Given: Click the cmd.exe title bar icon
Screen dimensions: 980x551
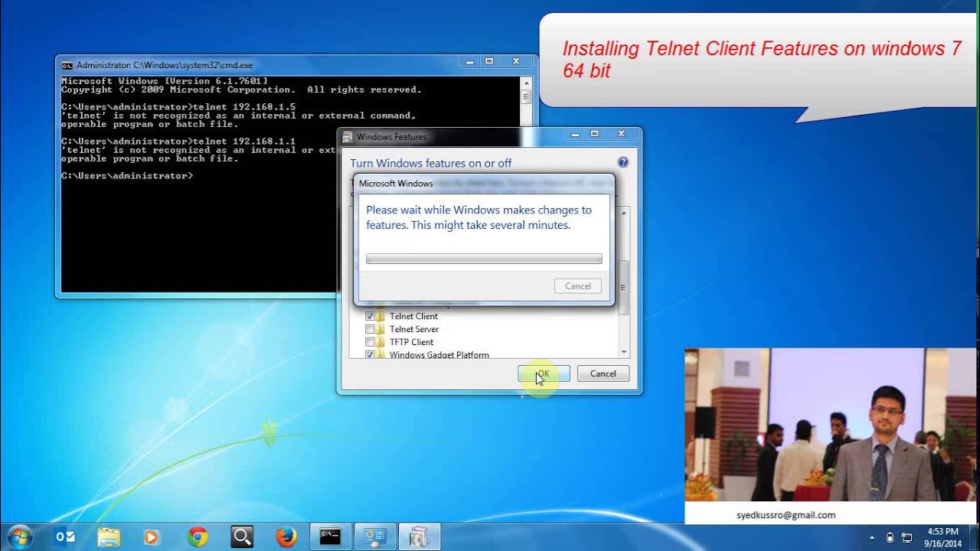Looking at the screenshot, I should pyautogui.click(x=67, y=65).
